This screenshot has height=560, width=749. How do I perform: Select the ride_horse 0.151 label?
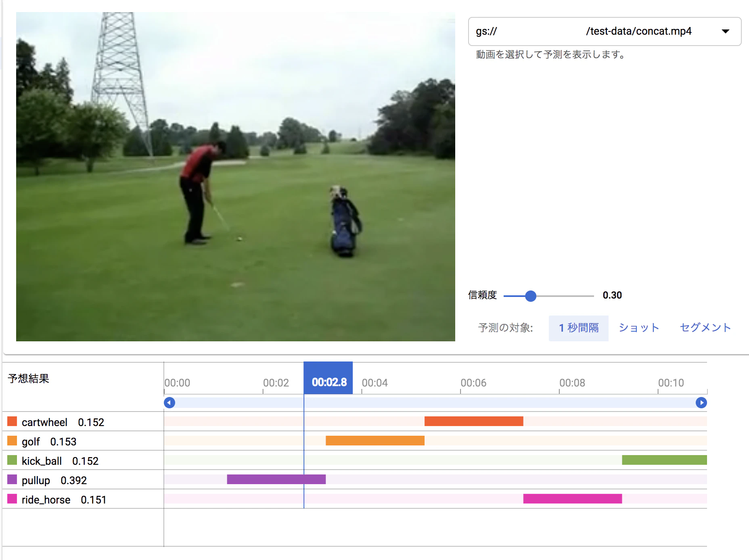pyautogui.click(x=64, y=500)
